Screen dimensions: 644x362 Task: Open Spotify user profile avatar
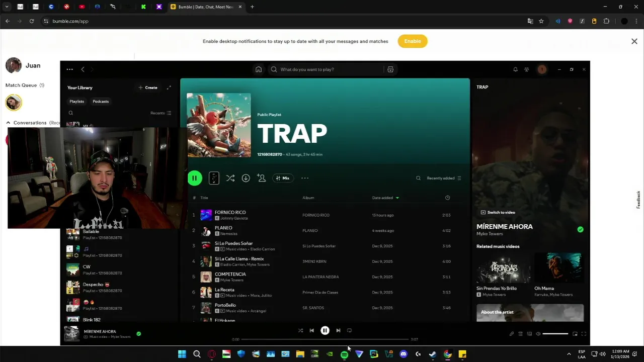coord(542,69)
